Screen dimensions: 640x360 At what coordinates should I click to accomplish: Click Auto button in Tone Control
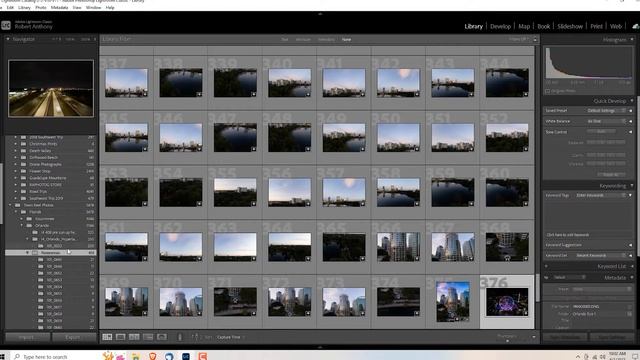601,132
